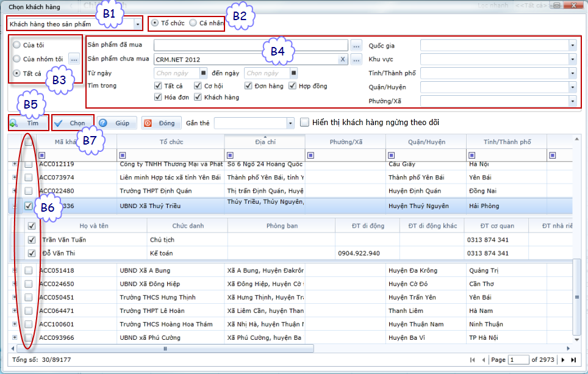Uncheck the Cơ hội checkbox

click(198, 86)
